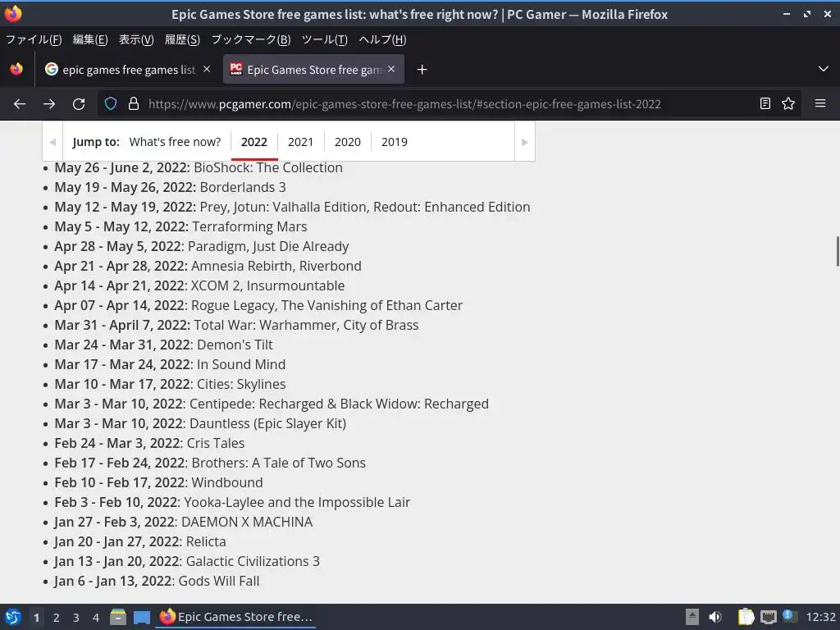Click the 'Gods Will Fall' list entry
The image size is (840, 630).
pyautogui.click(x=218, y=582)
